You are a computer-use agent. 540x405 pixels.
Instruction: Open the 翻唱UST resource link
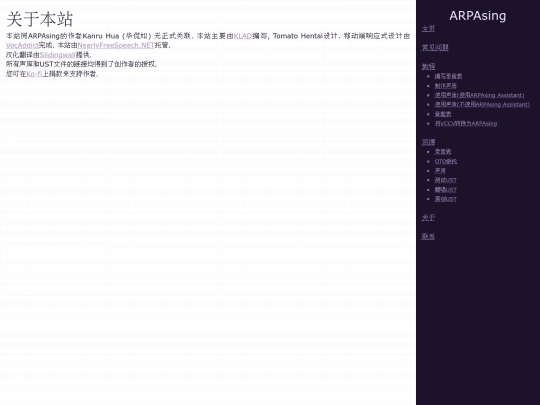click(x=445, y=189)
